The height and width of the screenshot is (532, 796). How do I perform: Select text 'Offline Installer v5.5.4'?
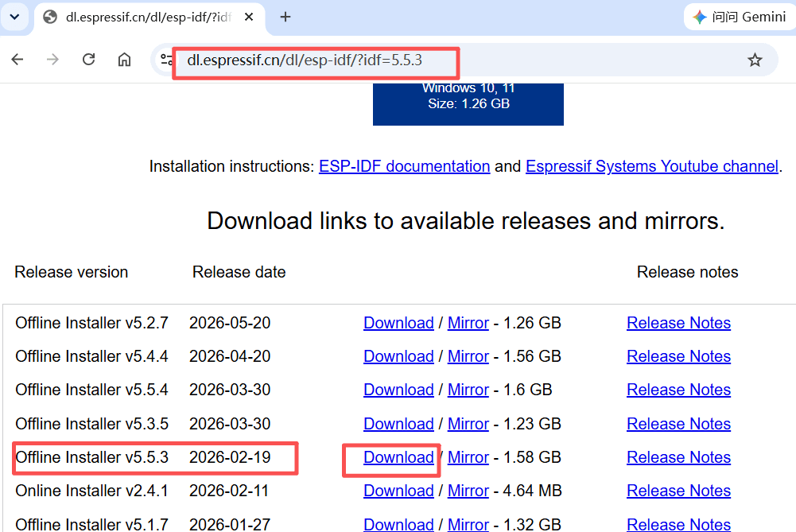point(92,390)
